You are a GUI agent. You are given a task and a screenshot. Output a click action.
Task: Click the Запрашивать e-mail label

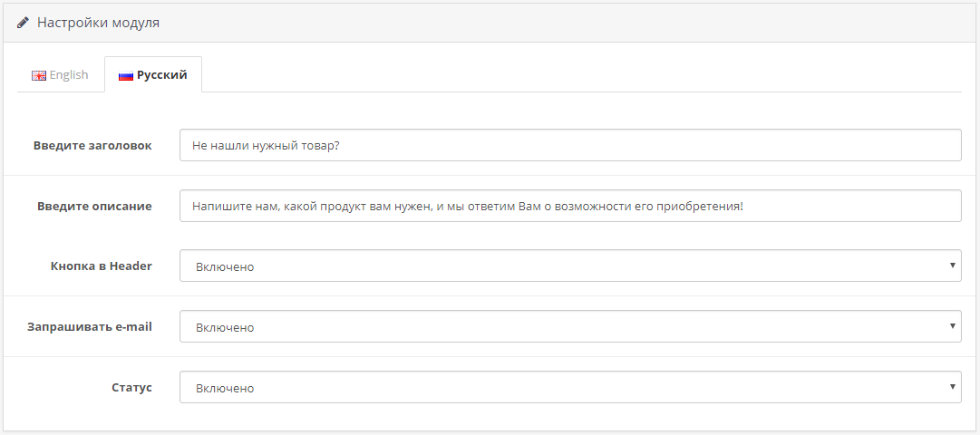(x=90, y=326)
